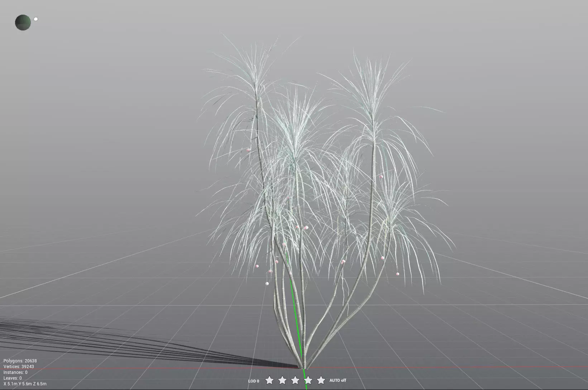
Task: Select the third LOD star
Action: [x=295, y=380]
